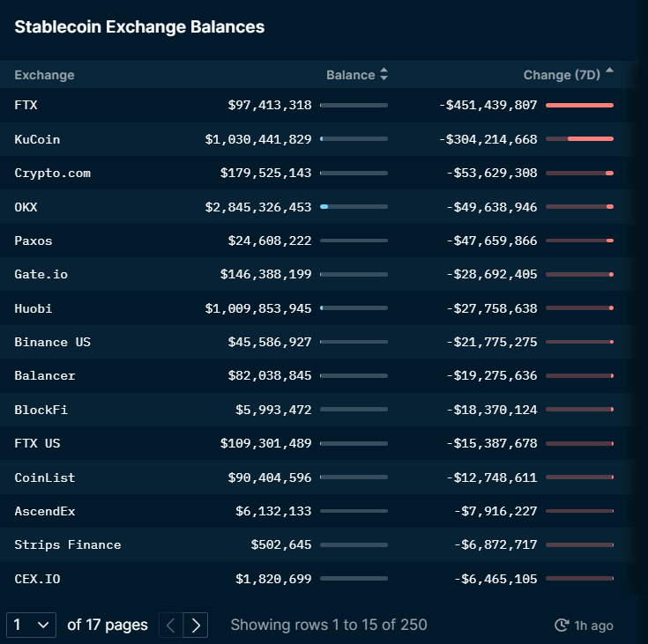The image size is (648, 644).
Task: Click the '1h ago' update timestamp
Action: [593, 625]
